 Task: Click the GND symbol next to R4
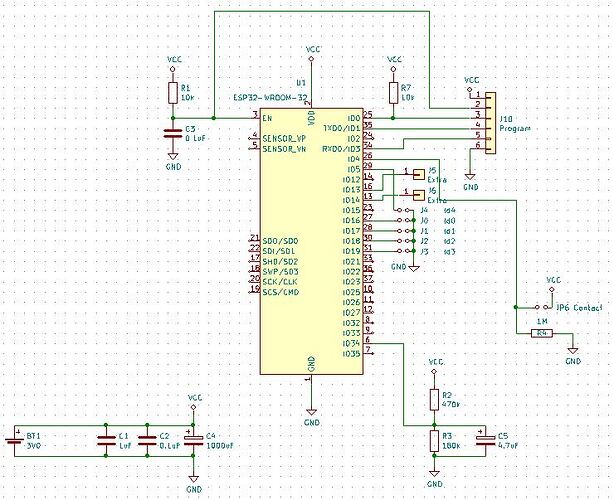coord(573,351)
